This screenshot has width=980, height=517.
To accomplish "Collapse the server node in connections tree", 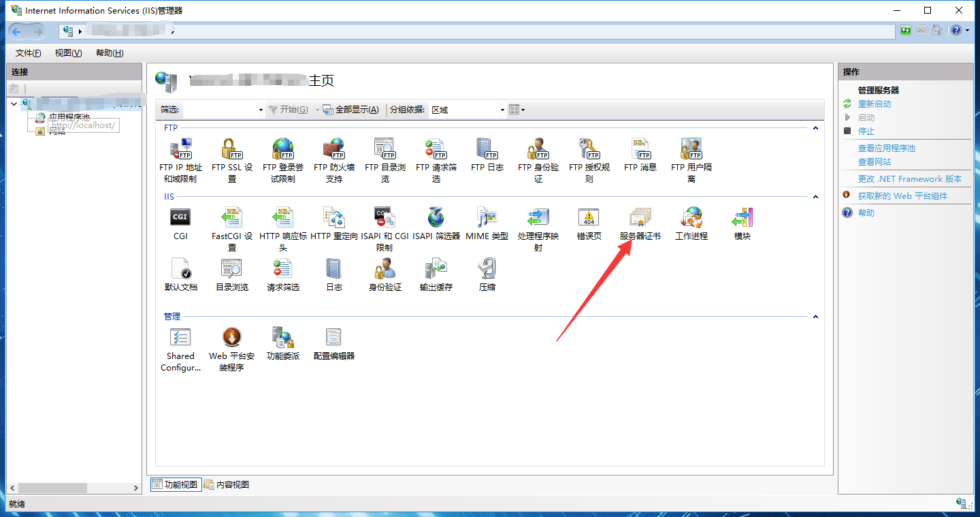I will click(x=14, y=104).
